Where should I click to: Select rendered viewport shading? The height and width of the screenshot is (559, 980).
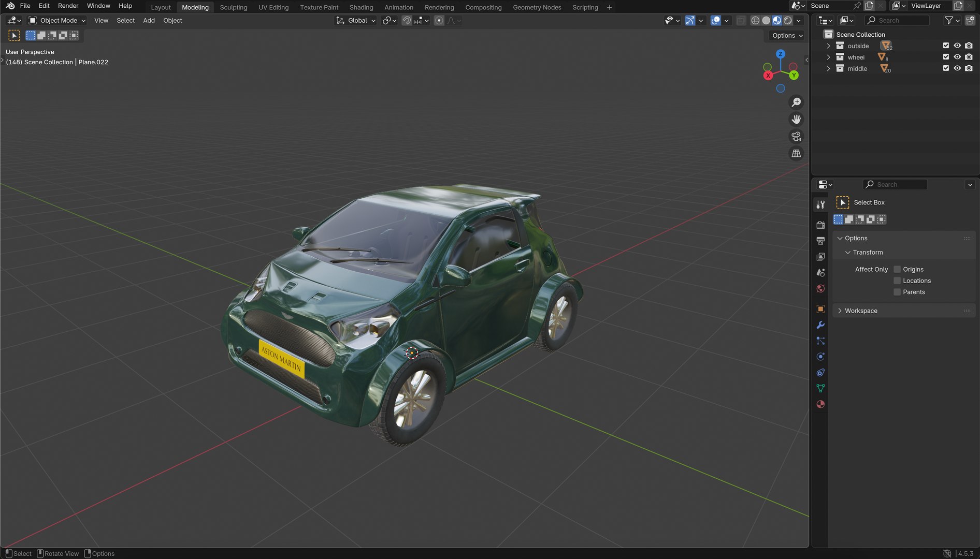[x=788, y=21]
